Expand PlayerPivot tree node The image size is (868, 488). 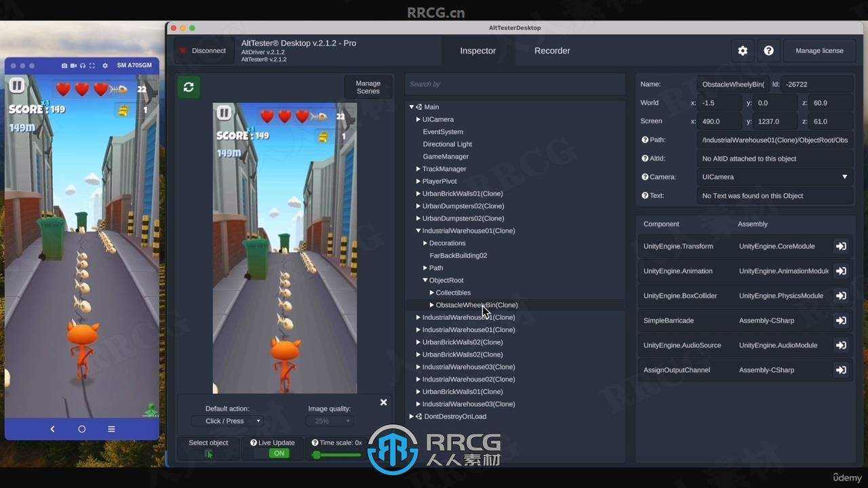[x=418, y=181]
